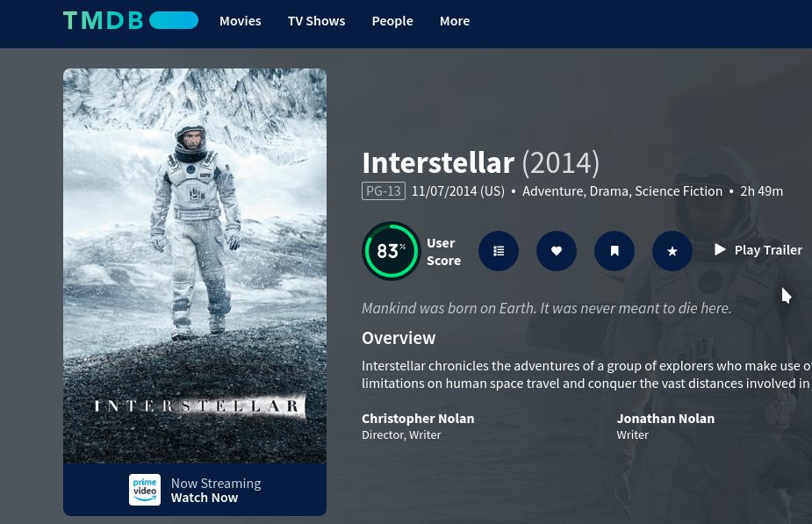Click the PG-13 certification badge
812x524 pixels.
click(384, 191)
